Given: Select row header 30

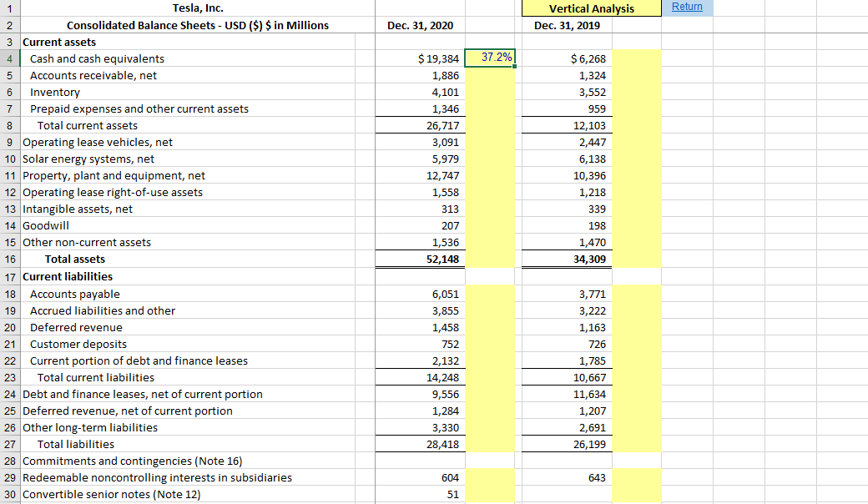Looking at the screenshot, I should 9,495.
